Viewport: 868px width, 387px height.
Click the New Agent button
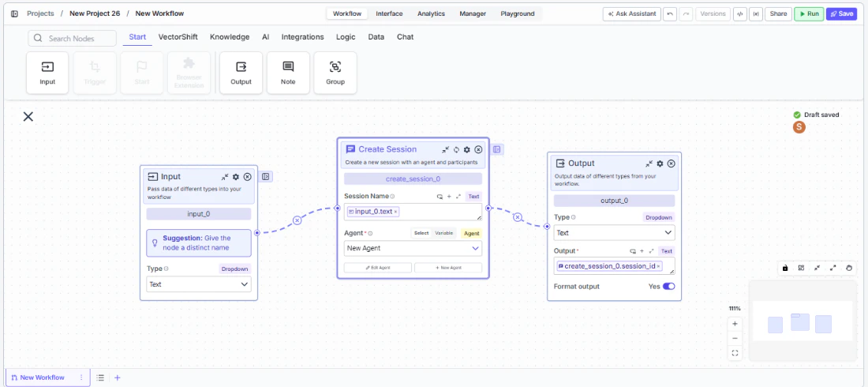(448, 267)
